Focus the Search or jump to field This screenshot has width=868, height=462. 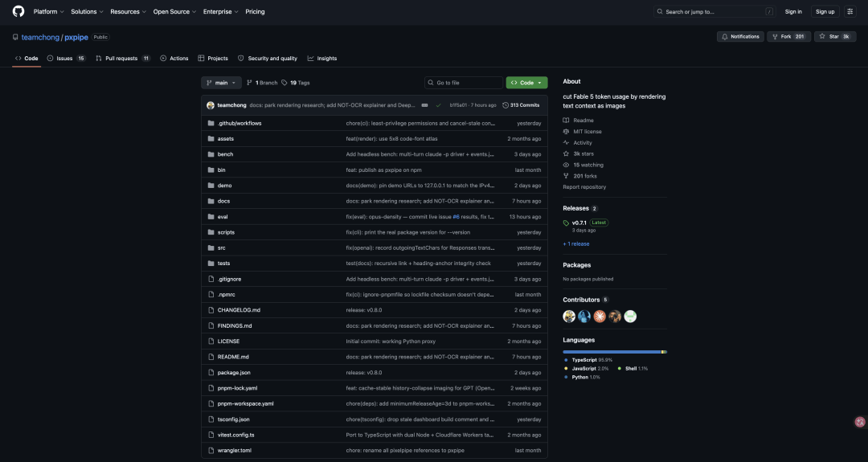point(714,11)
